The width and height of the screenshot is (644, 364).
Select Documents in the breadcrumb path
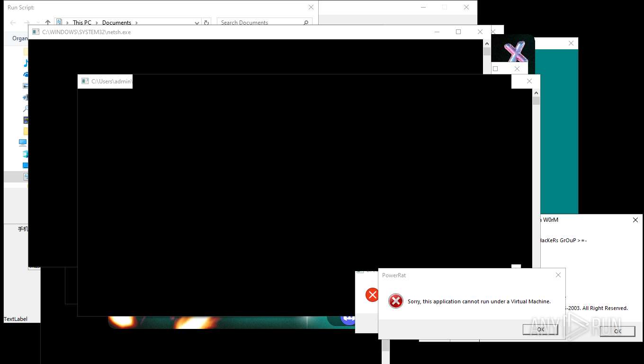(x=116, y=22)
